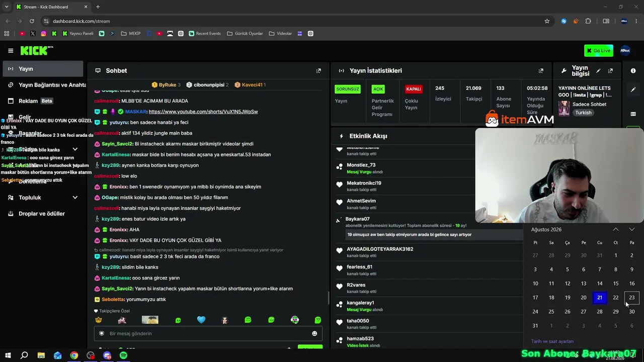Open Spotify from the taskbar
The width and height of the screenshot is (644, 362).
tap(124, 355)
